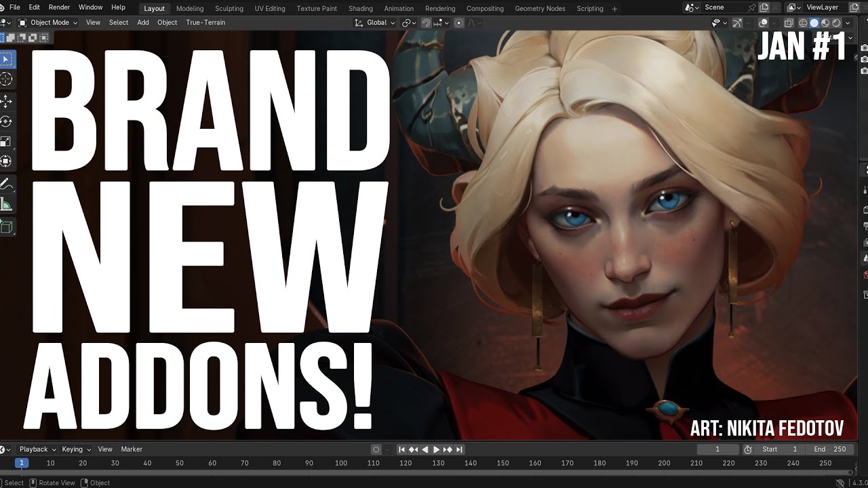Switch to the Shading workspace tab
The width and height of the screenshot is (868, 488).
click(361, 9)
